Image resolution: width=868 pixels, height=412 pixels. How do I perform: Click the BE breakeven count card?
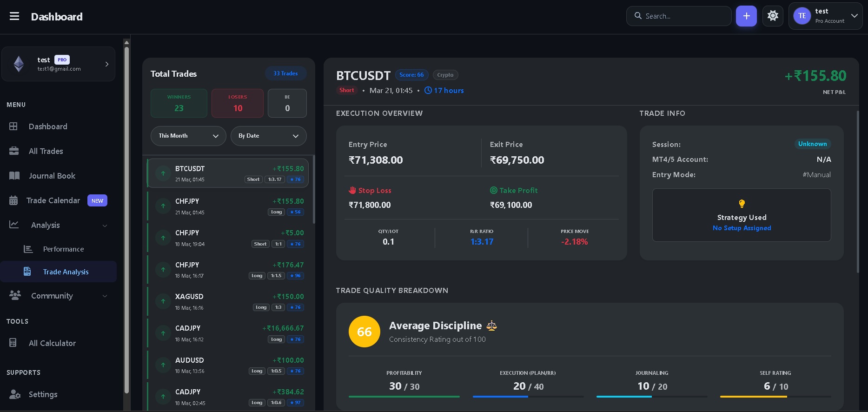(287, 103)
